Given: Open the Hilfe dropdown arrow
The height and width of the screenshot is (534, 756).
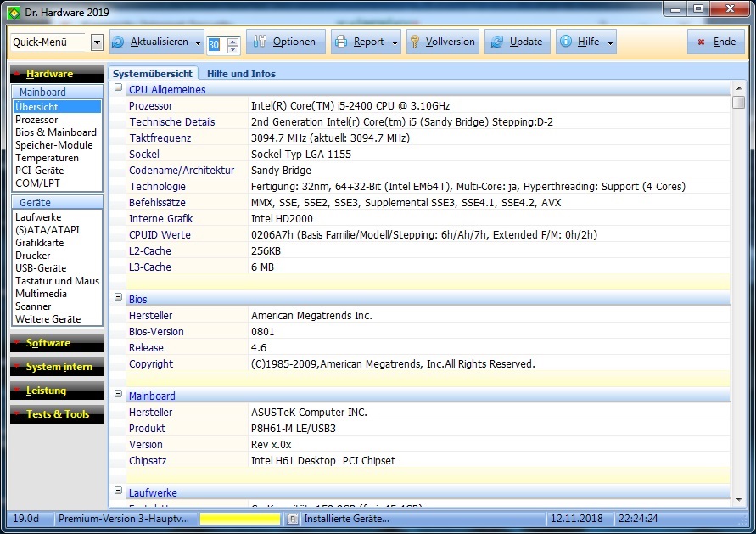Looking at the screenshot, I should (x=610, y=43).
